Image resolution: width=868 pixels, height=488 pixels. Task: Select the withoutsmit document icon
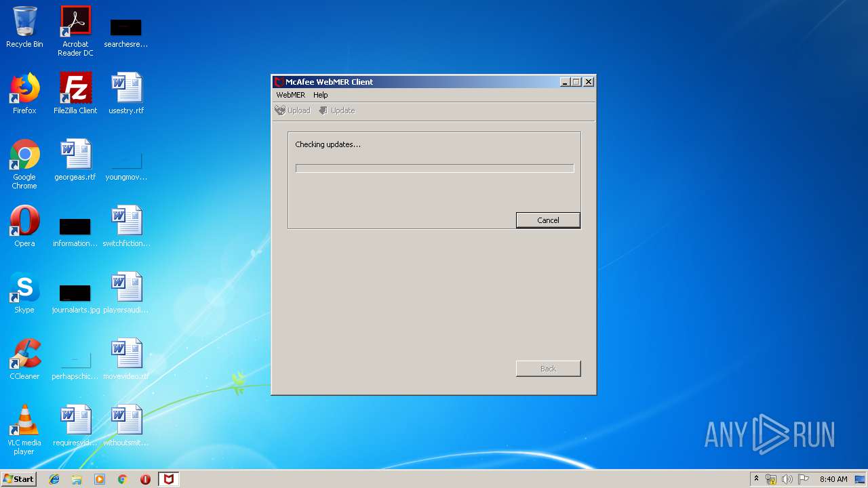pos(126,426)
